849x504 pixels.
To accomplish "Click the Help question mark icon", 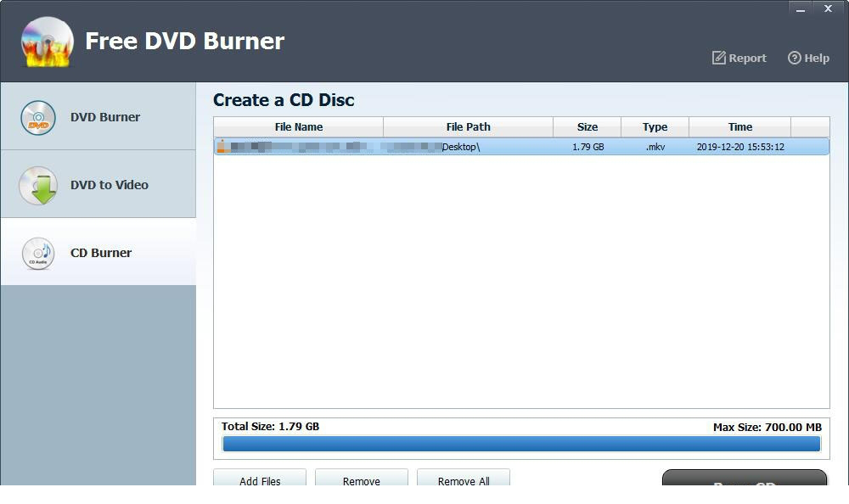I will coord(795,58).
